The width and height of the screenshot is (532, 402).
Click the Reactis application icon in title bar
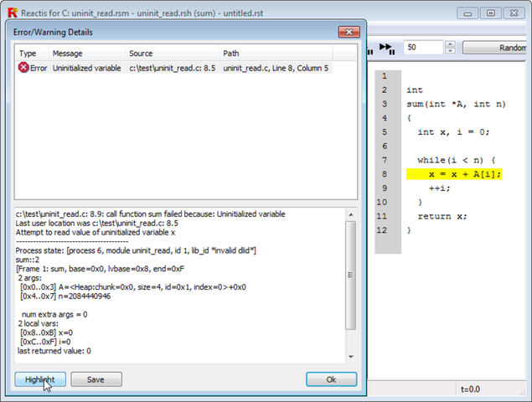[x=11, y=13]
